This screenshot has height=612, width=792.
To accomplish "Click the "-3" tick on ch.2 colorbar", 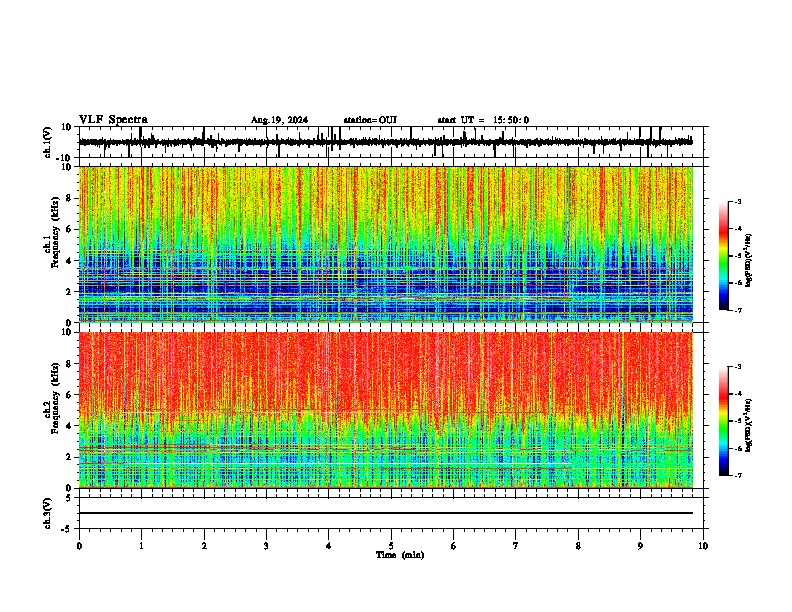I will [x=738, y=367].
